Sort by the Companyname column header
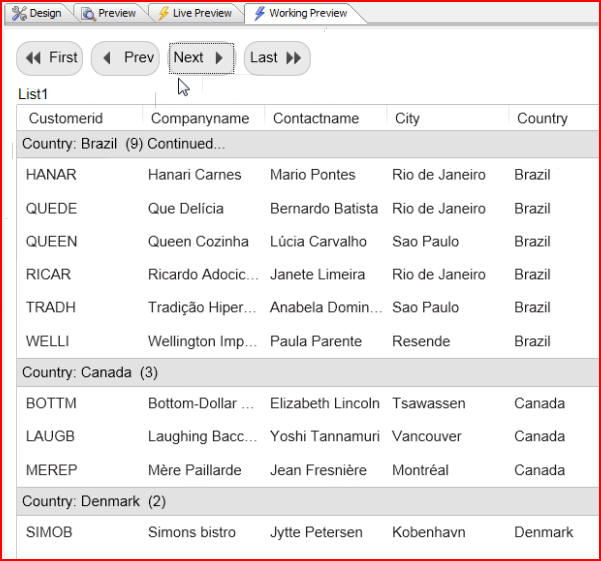 tap(200, 118)
